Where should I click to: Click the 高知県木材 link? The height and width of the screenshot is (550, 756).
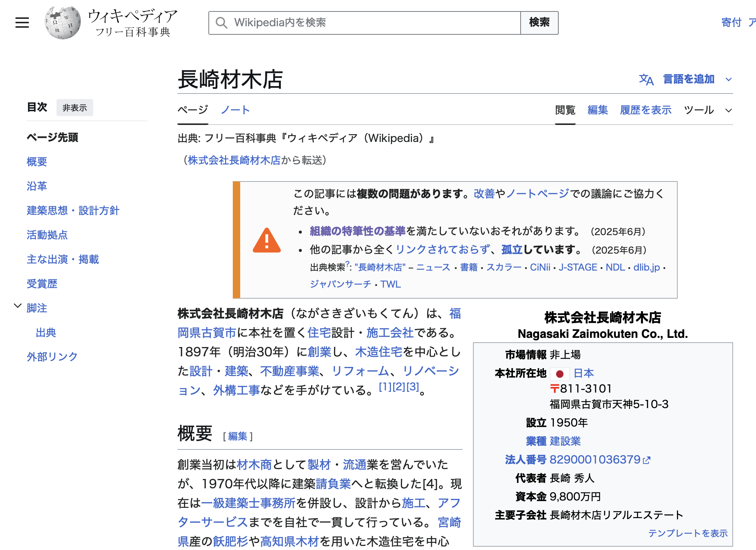[290, 542]
